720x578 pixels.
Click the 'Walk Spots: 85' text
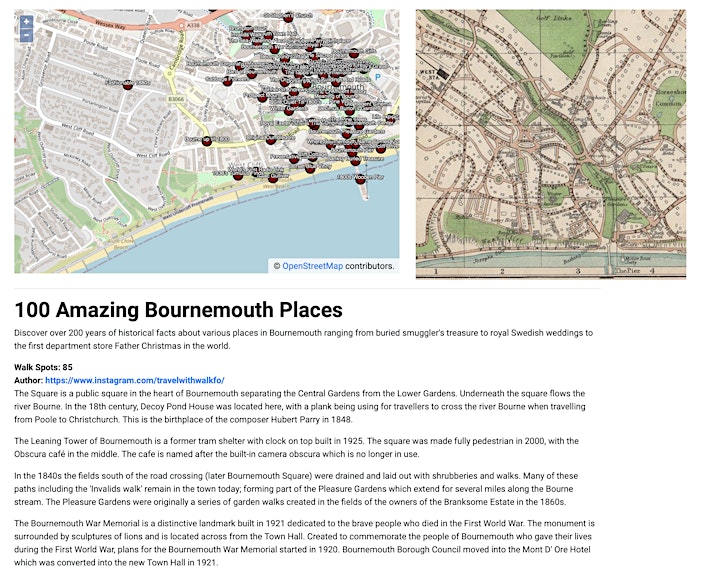click(43, 367)
